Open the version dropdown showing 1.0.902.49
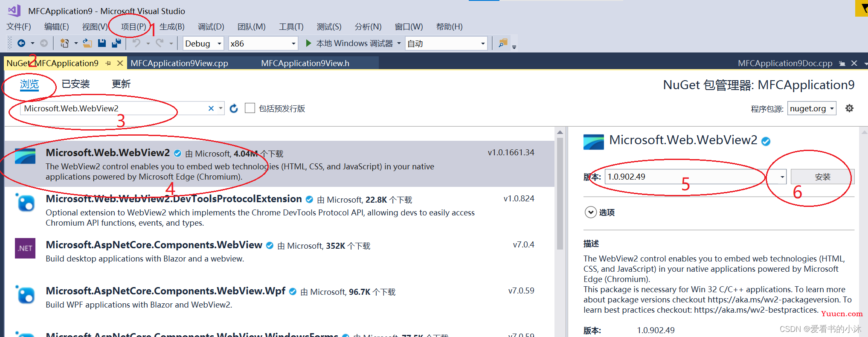The width and height of the screenshot is (868, 337). pos(782,177)
